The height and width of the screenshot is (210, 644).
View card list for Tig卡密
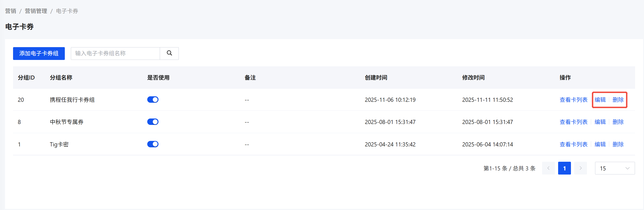pos(573,144)
